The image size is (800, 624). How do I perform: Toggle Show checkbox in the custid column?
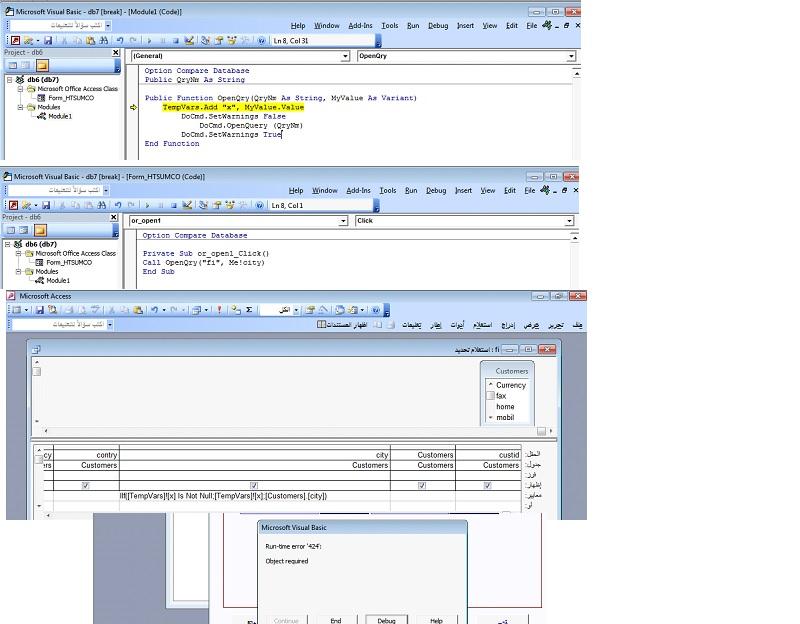coord(488,486)
